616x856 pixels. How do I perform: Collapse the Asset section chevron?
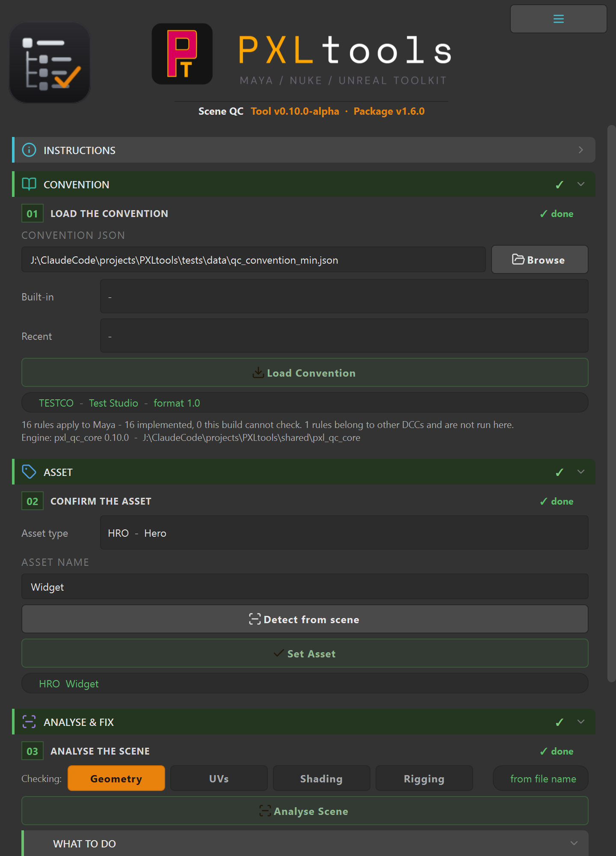pos(580,472)
